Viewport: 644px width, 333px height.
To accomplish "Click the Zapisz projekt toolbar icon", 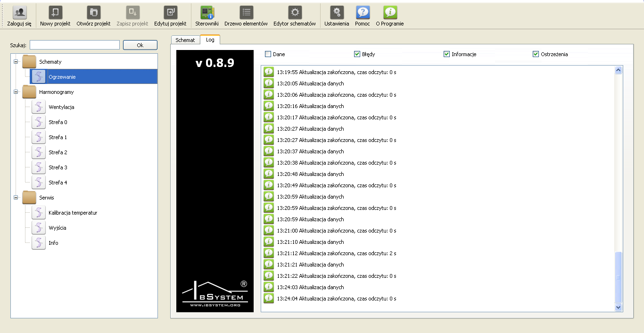I will coord(132,12).
